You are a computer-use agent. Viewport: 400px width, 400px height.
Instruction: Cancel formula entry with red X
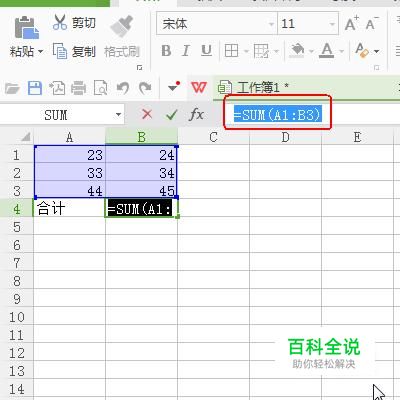pos(147,115)
